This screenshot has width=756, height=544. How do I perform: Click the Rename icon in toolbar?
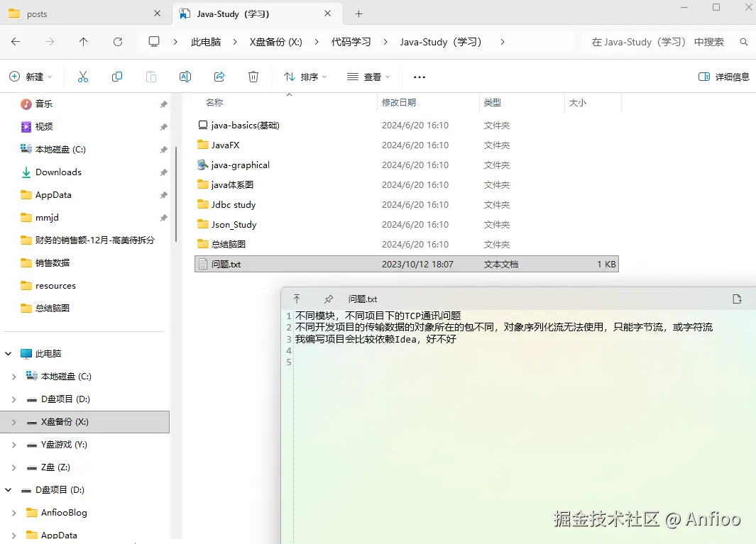pos(185,77)
